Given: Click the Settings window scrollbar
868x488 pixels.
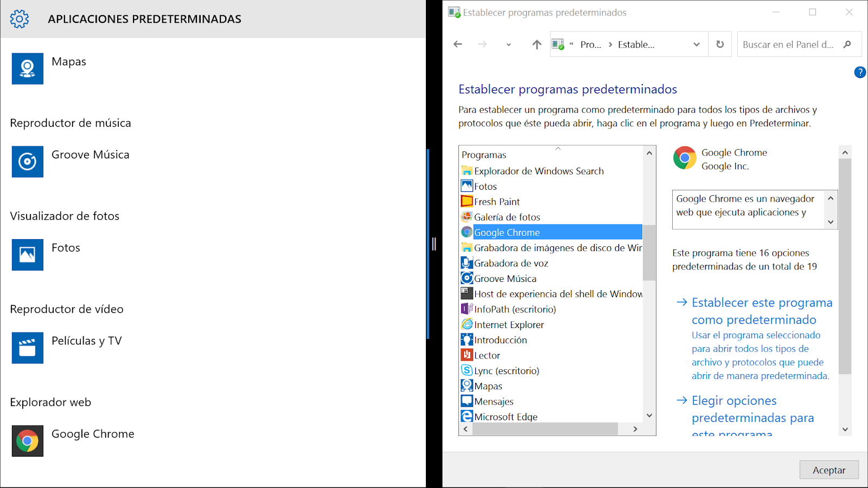Looking at the screenshot, I should pos(427,244).
